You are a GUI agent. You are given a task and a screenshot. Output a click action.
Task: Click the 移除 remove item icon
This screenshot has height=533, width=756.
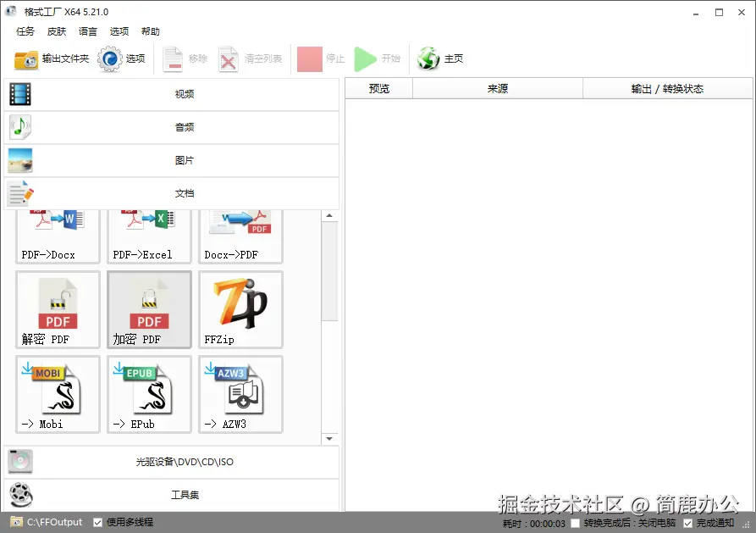[172, 59]
